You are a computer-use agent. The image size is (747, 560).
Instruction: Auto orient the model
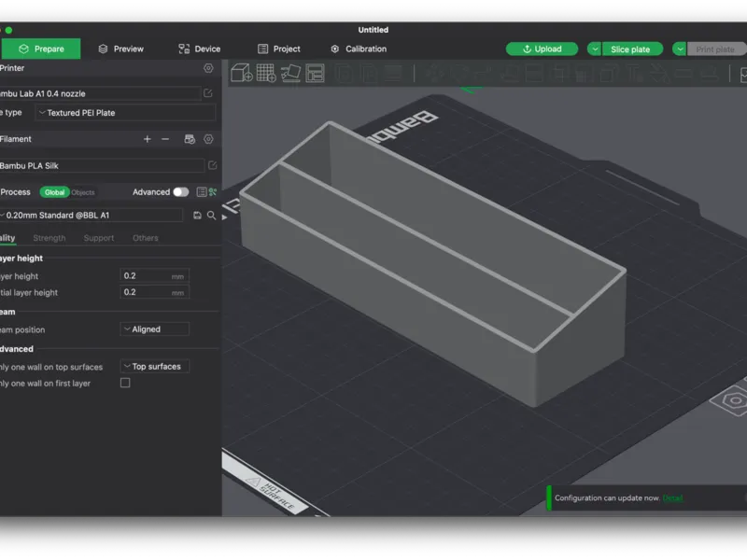coord(290,73)
